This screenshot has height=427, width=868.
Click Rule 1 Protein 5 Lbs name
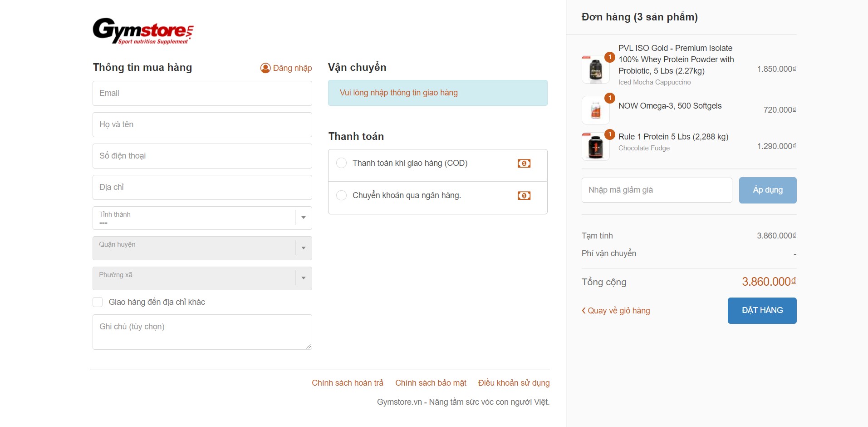(x=673, y=137)
